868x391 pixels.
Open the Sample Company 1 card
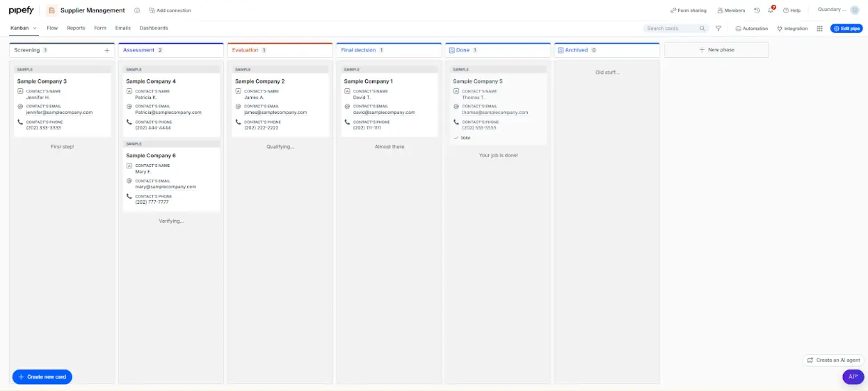(389, 102)
